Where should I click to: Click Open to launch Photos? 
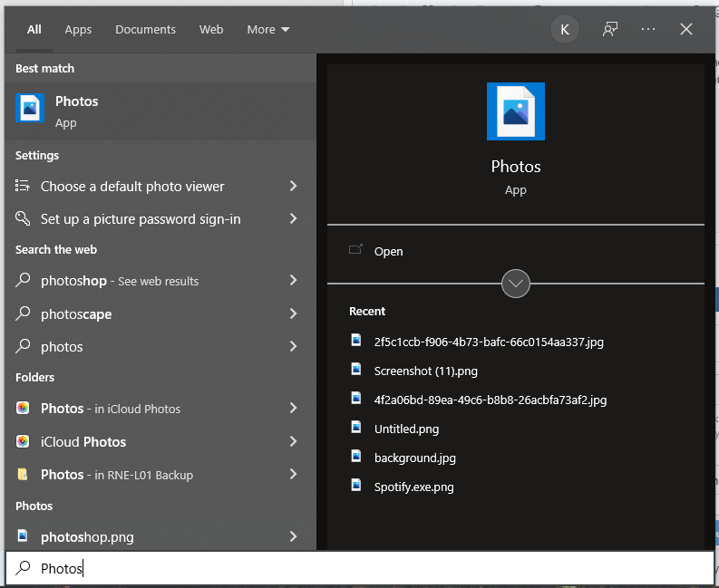pos(388,251)
